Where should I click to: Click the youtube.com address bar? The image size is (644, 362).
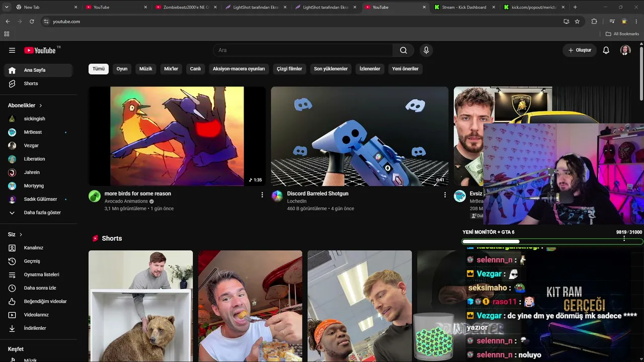[302, 22]
